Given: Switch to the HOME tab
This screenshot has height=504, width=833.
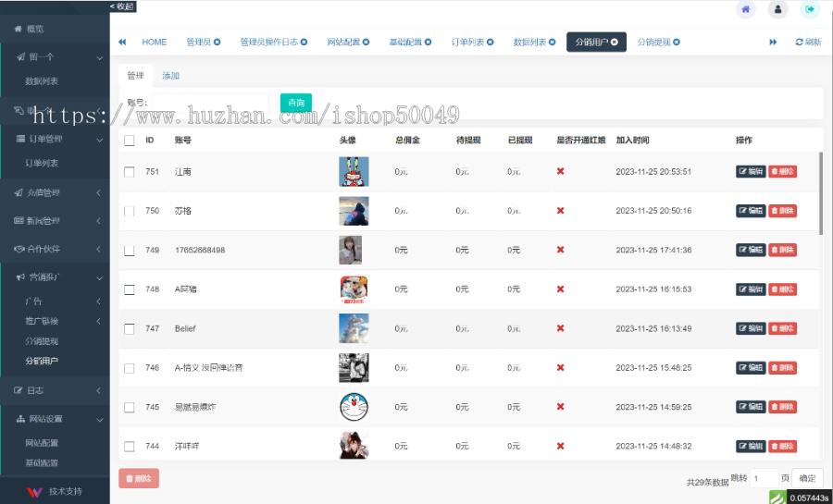Looking at the screenshot, I should tap(154, 42).
